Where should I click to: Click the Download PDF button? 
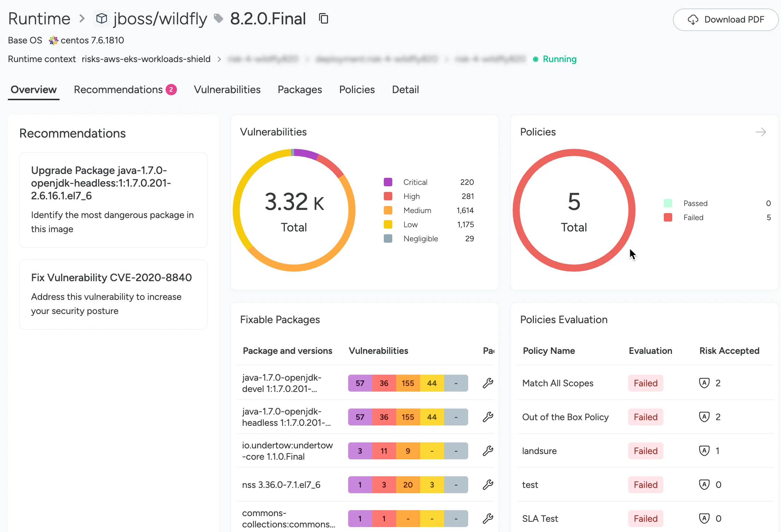point(725,20)
